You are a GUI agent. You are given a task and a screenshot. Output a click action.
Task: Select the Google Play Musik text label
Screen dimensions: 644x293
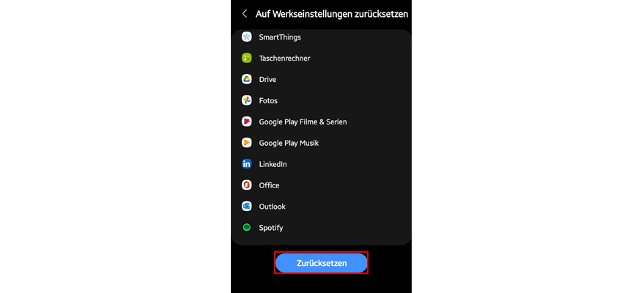pos(289,144)
